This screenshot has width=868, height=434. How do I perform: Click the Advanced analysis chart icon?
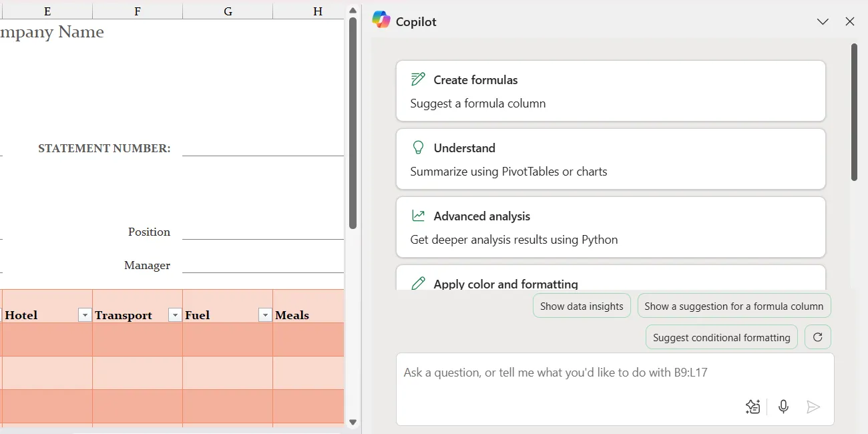(418, 214)
